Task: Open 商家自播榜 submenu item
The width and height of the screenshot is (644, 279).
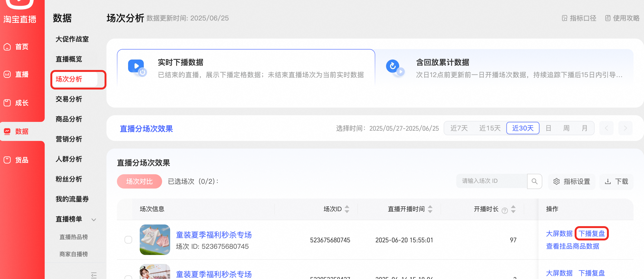Action: pos(73,254)
